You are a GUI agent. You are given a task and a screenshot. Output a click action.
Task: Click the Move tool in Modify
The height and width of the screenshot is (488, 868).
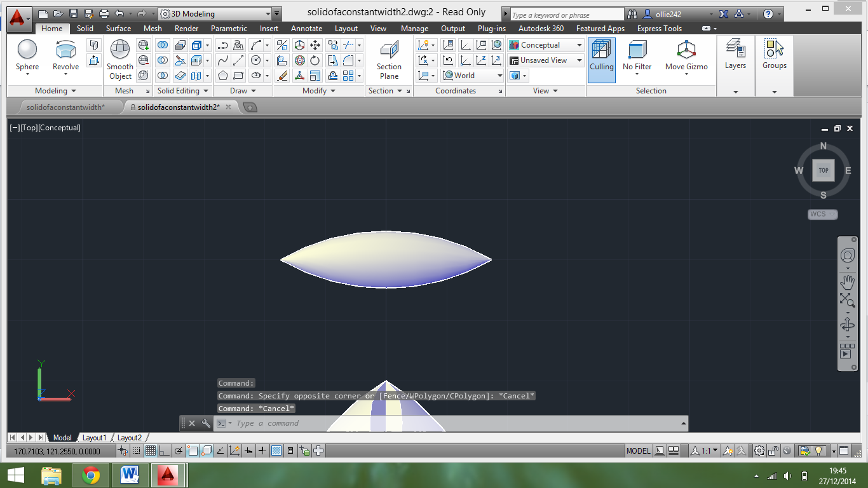315,45
